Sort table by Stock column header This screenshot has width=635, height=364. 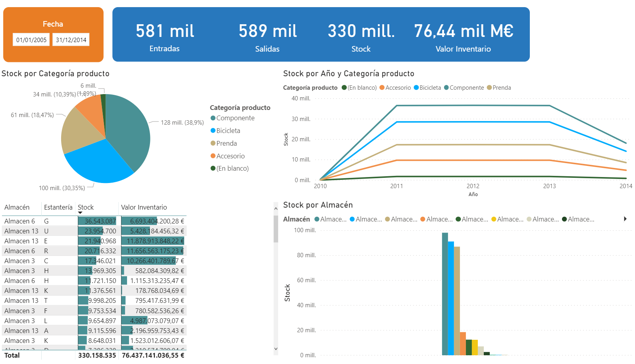pos(86,207)
